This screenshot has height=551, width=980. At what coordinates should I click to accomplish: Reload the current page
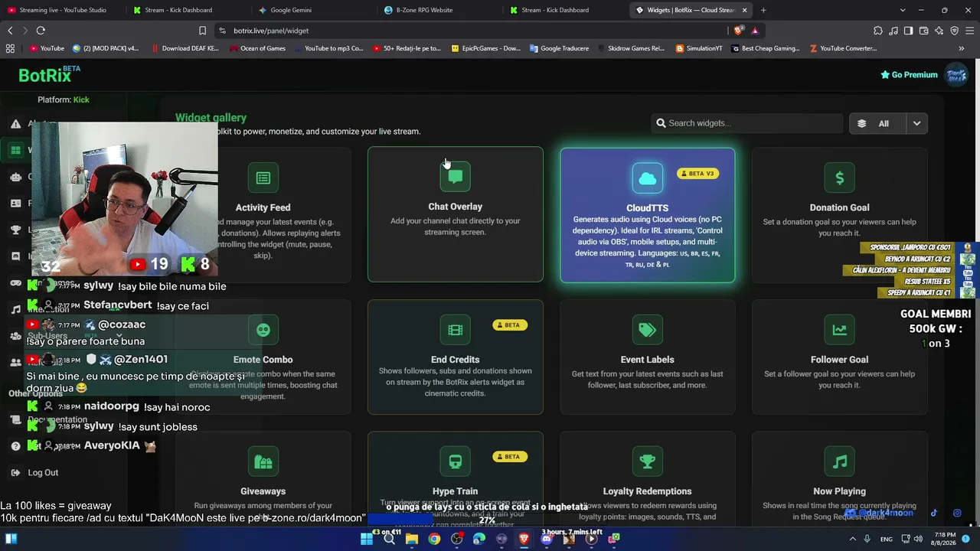click(x=41, y=31)
